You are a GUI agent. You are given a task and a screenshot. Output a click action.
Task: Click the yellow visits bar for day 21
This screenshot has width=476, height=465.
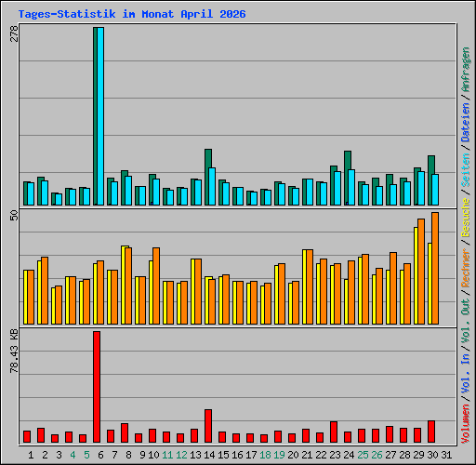[304, 287]
